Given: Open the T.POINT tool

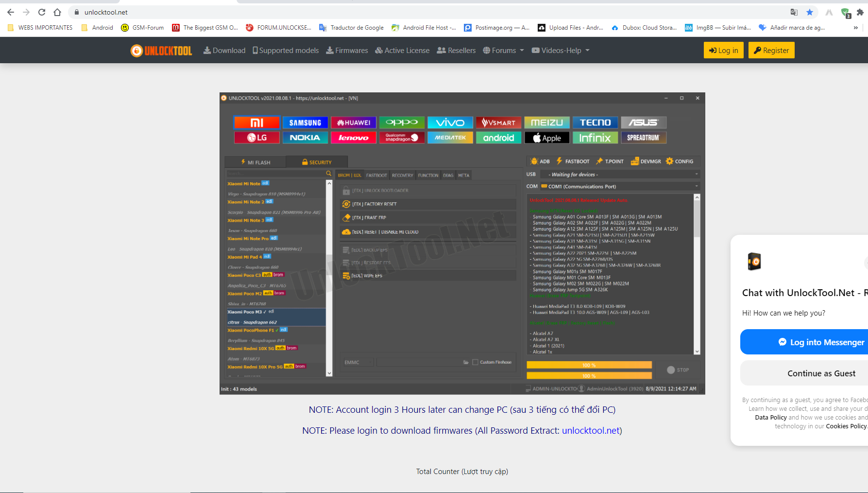Looking at the screenshot, I should [x=610, y=161].
